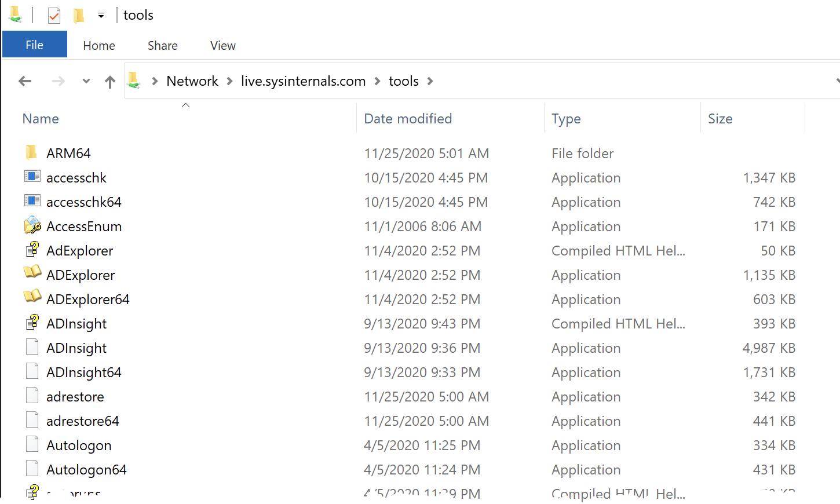Select the adrestore file name
The width and height of the screenshot is (840, 504).
tap(75, 397)
